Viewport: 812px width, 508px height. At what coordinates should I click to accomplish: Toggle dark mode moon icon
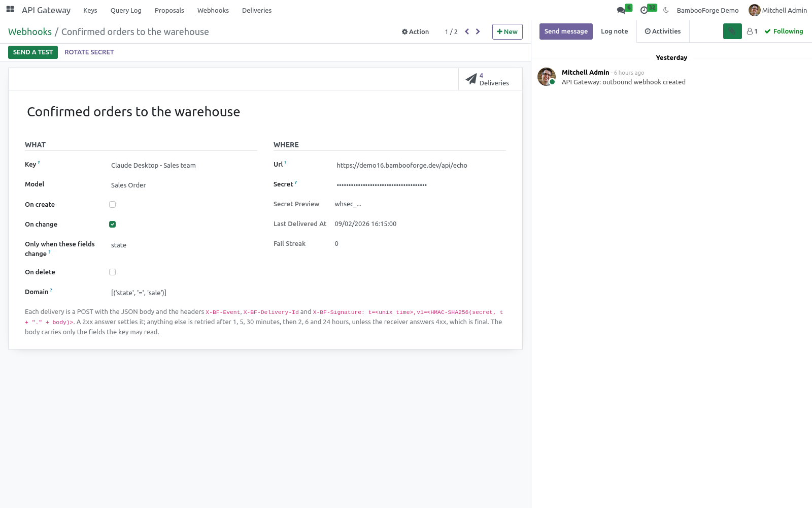(x=666, y=10)
